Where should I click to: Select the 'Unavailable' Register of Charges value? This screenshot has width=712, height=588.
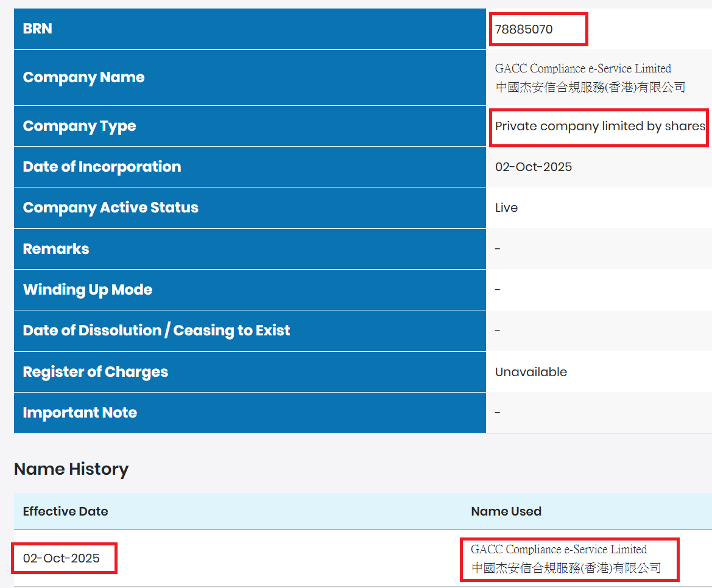(x=530, y=372)
